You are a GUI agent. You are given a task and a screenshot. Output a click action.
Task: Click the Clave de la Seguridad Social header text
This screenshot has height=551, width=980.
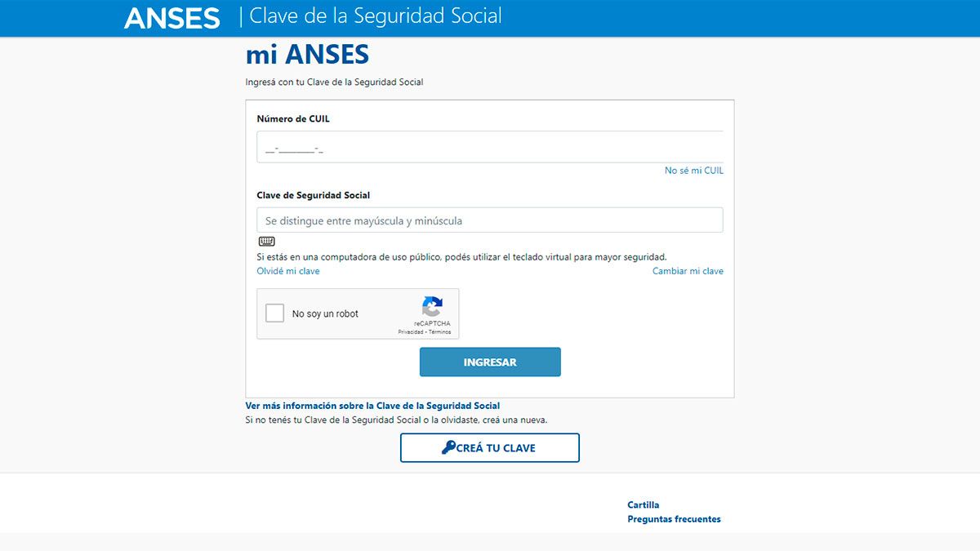click(374, 16)
